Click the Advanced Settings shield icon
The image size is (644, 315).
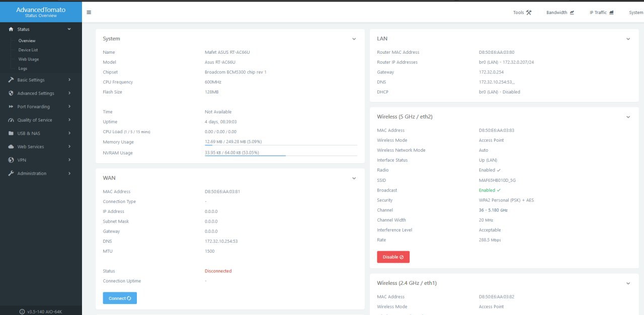pyautogui.click(x=11, y=93)
